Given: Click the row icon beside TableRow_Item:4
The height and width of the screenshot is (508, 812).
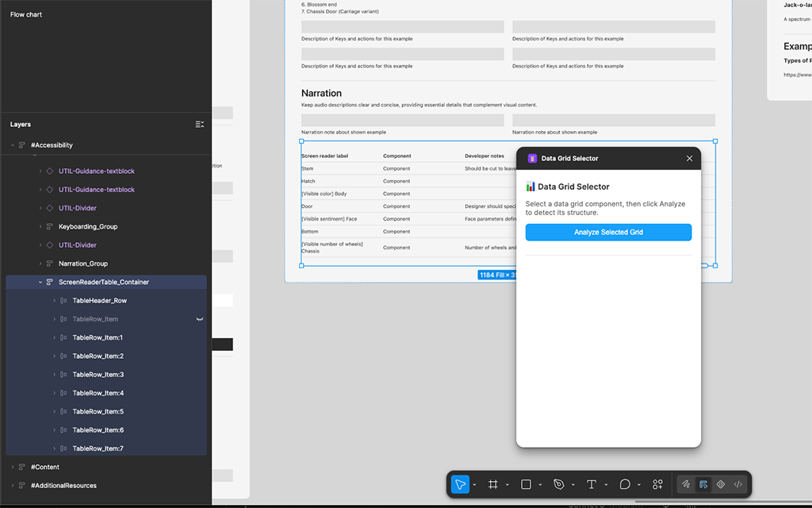Looking at the screenshot, I should (x=63, y=393).
